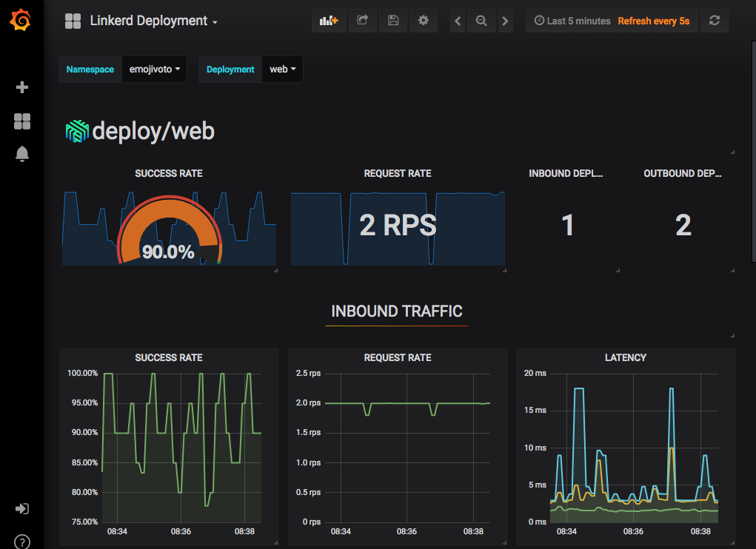The height and width of the screenshot is (549, 756).
Task: Open Alerting via the bell icon
Action: 21,154
